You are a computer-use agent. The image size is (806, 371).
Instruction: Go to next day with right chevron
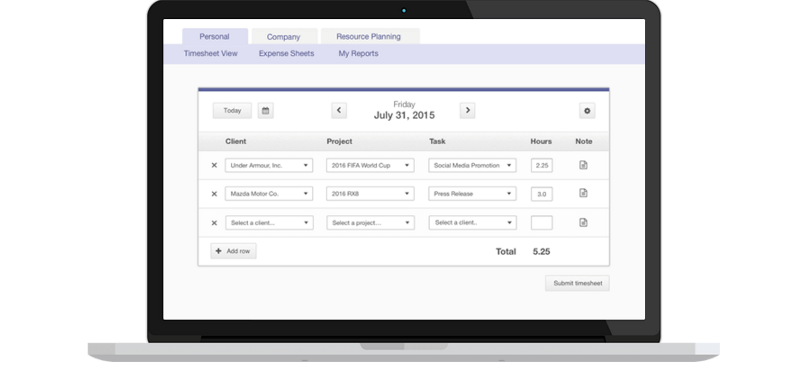point(467,110)
